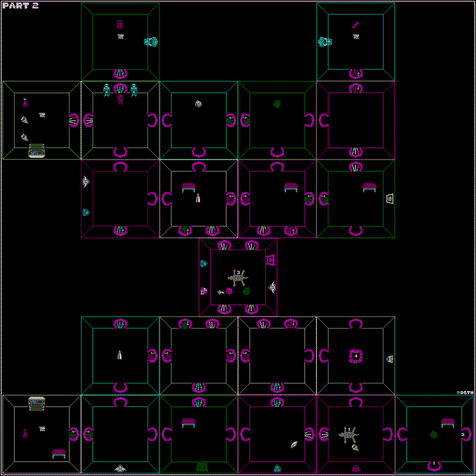
Task: Click the magenta barrel in the top room
Action: [x=120, y=24]
